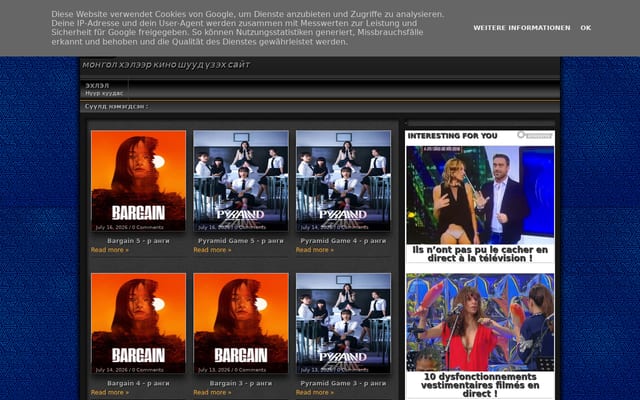Click the 'Pyramid Game 3 - р анги' title
Screen dimensions: 640x400
pyautogui.click(x=343, y=383)
